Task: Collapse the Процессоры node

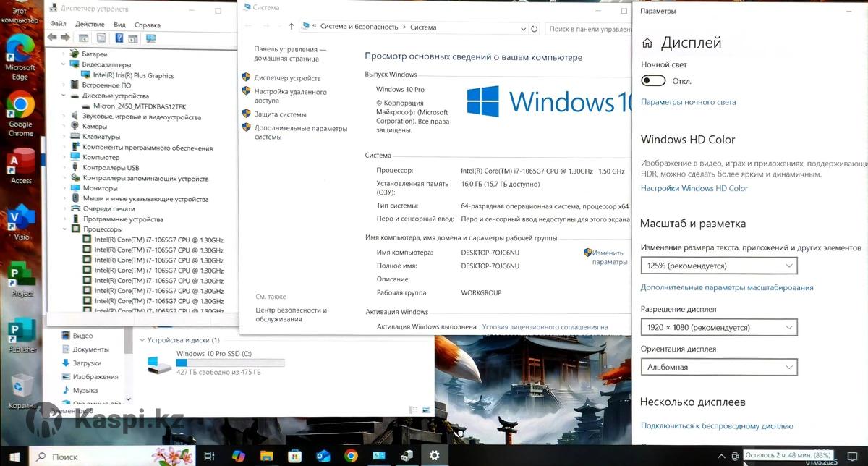Action: click(x=64, y=229)
